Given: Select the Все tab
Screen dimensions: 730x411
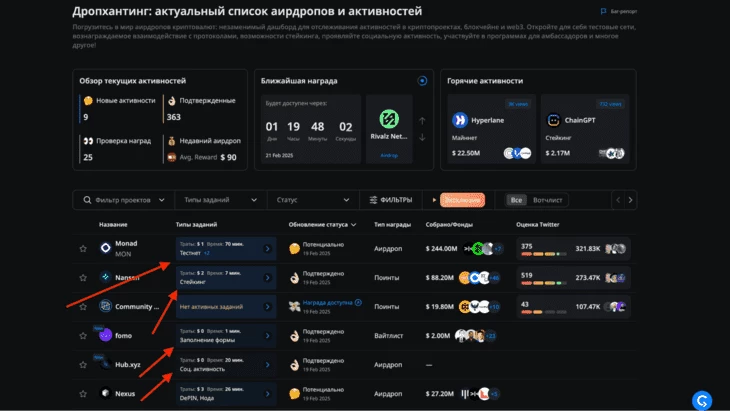Looking at the screenshot, I should [x=516, y=200].
